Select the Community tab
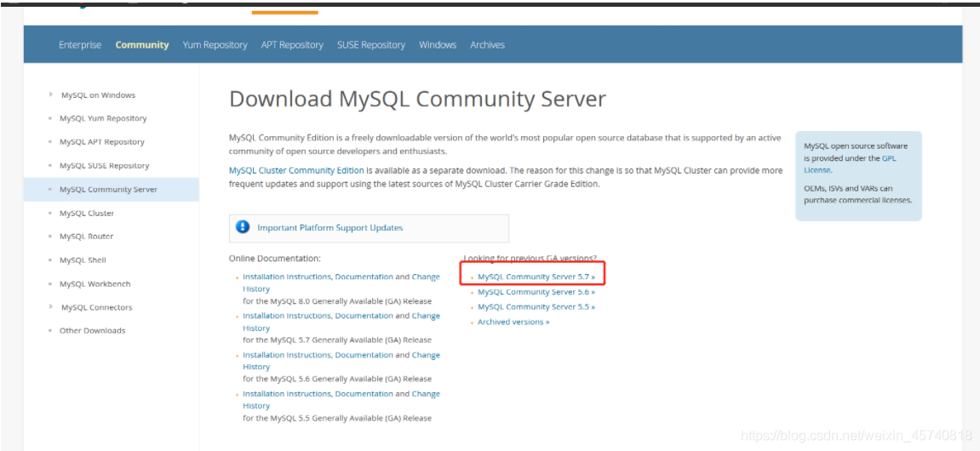This screenshot has height=451, width=980. pyautogui.click(x=142, y=45)
